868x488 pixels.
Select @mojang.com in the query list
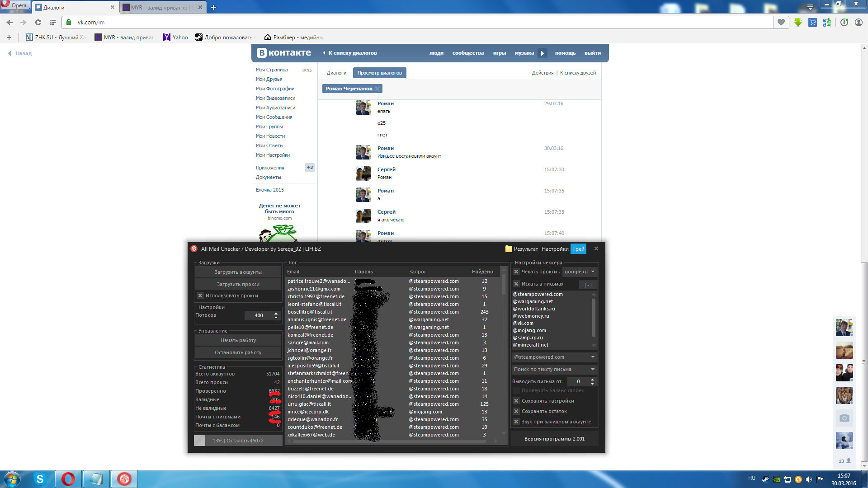[x=529, y=330]
